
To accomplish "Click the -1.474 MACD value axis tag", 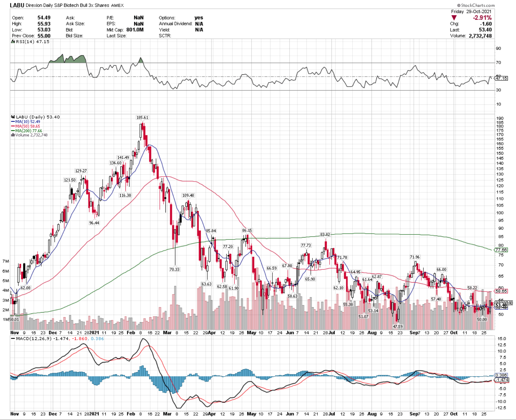I will coord(502,380).
